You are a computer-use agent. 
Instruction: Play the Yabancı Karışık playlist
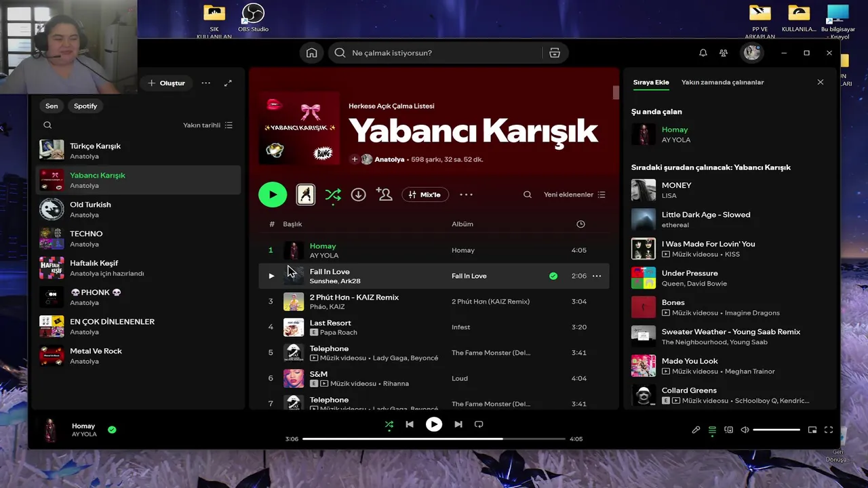273,195
